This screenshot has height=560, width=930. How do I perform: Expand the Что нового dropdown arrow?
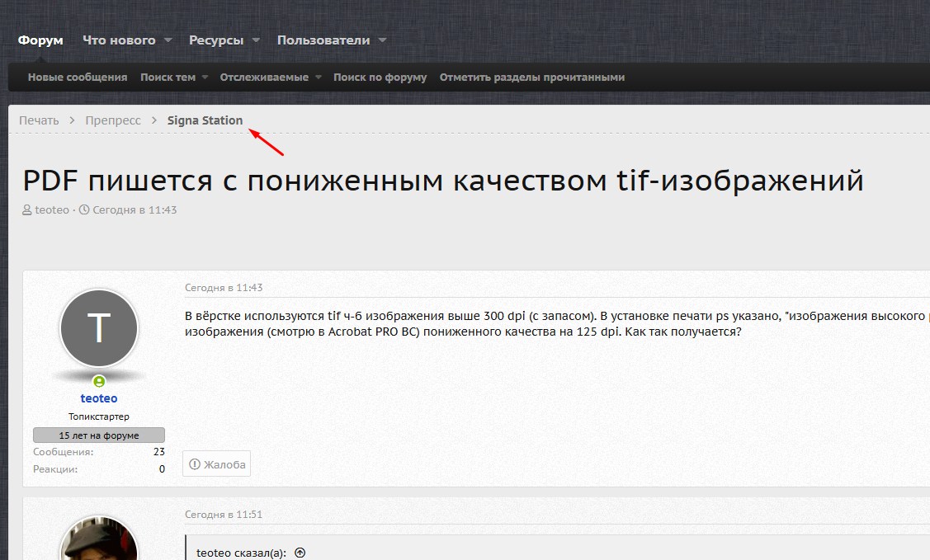tap(168, 40)
